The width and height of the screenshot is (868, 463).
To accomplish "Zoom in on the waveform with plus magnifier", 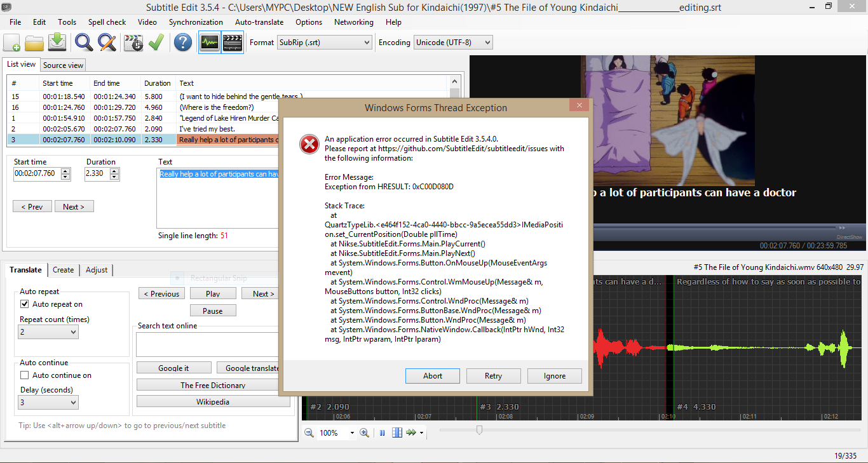I will pos(364,433).
